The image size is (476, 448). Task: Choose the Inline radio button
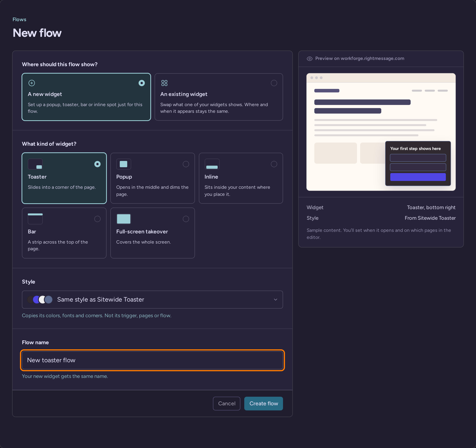[x=274, y=164]
